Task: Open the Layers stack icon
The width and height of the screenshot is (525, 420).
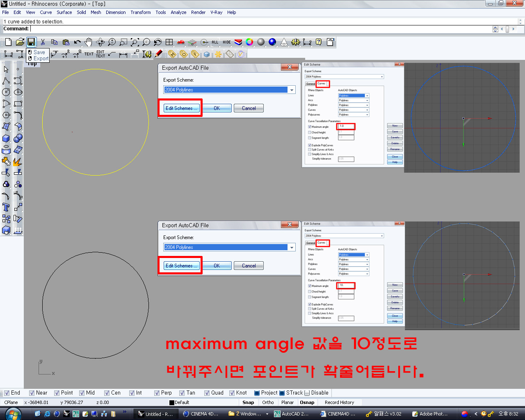Action: click(x=238, y=42)
